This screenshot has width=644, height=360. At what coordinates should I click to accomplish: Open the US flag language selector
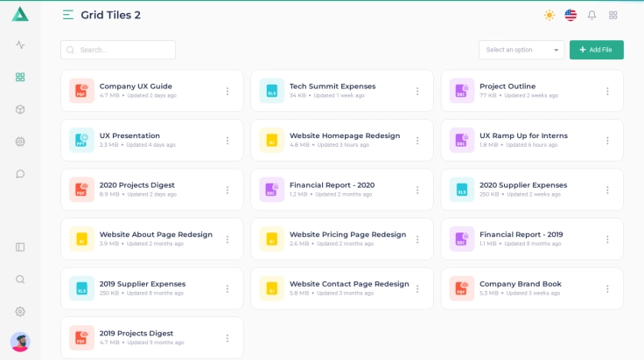(x=570, y=15)
